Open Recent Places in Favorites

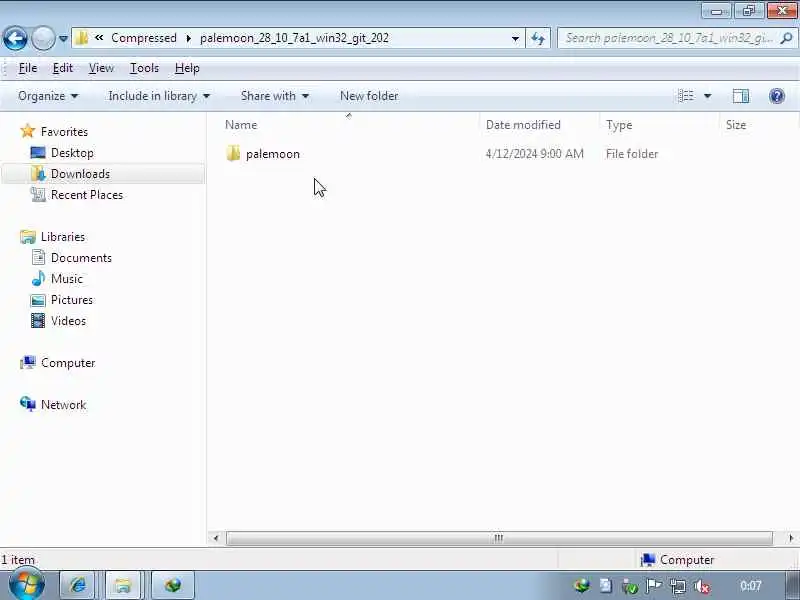coord(87,195)
